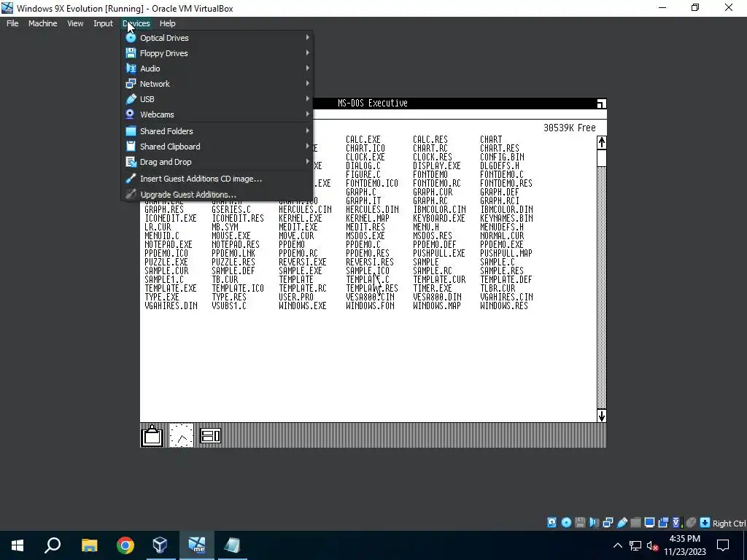This screenshot has width=747, height=560.
Task: Select file MSDOS.EXE
Action: [x=365, y=236]
